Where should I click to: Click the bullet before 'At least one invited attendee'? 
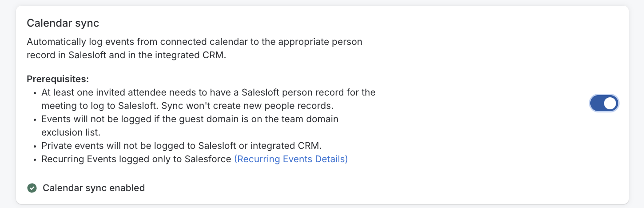pos(35,93)
